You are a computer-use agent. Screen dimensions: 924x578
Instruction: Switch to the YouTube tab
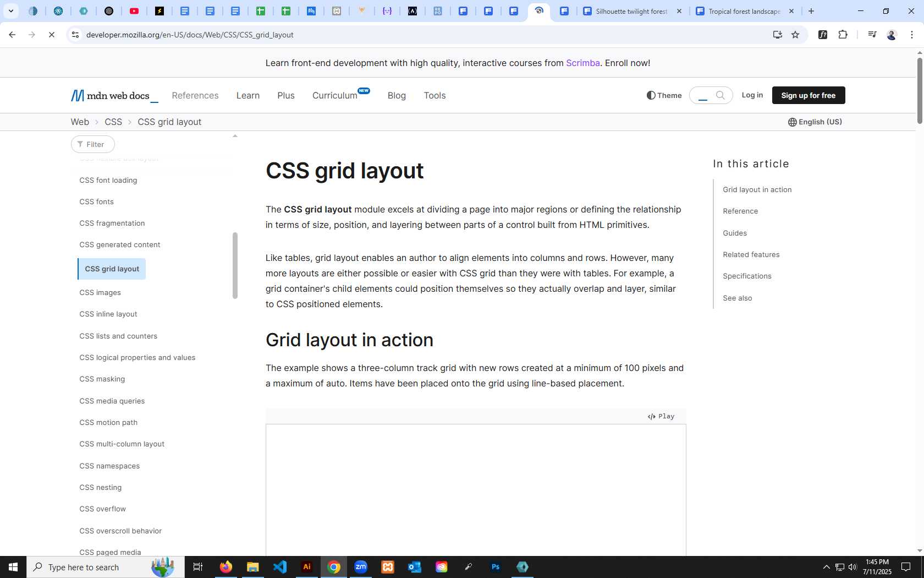134,11
